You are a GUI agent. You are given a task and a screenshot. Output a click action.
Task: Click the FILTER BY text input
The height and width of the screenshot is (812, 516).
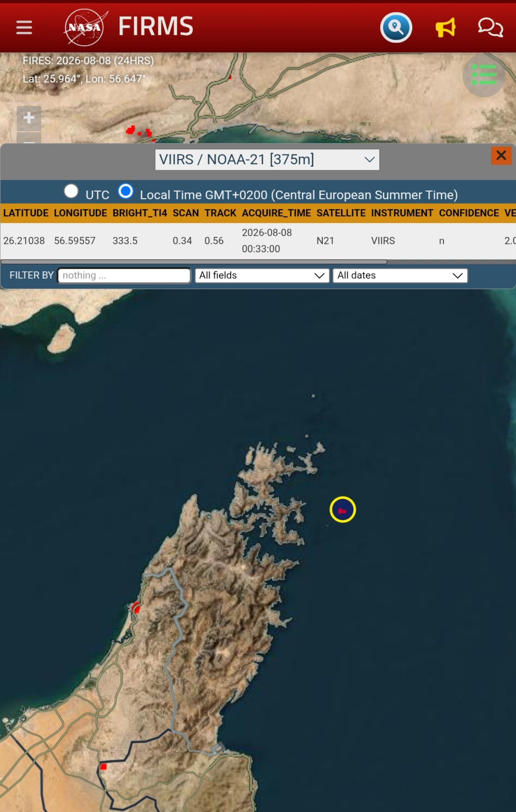pos(124,276)
